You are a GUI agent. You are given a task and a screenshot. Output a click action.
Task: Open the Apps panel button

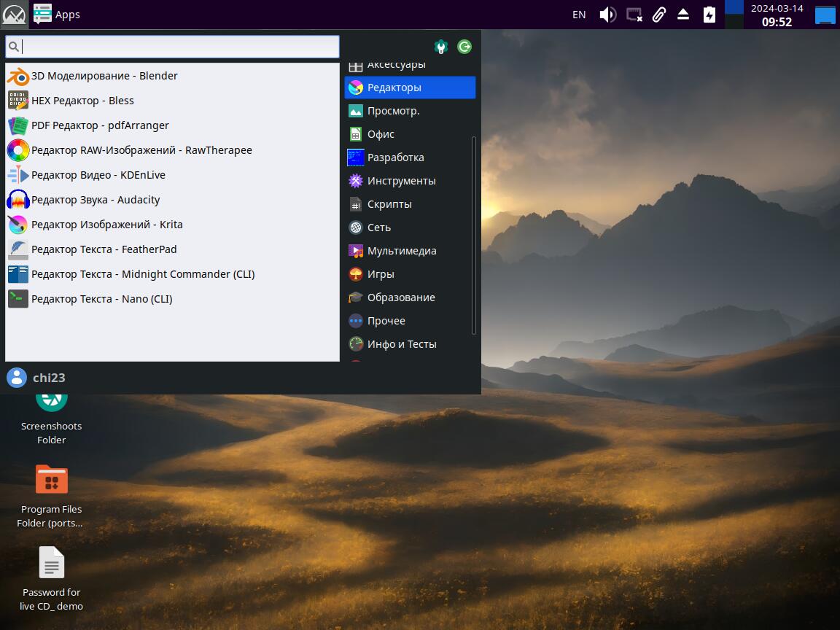click(57, 14)
